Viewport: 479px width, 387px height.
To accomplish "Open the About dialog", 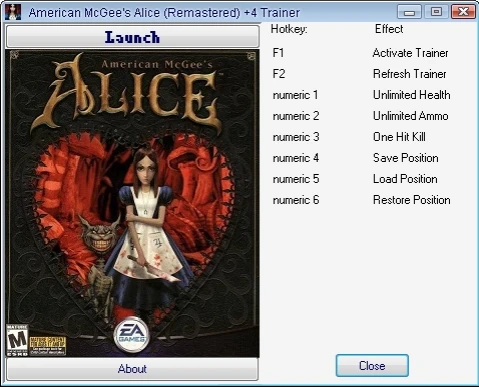I will (x=132, y=369).
